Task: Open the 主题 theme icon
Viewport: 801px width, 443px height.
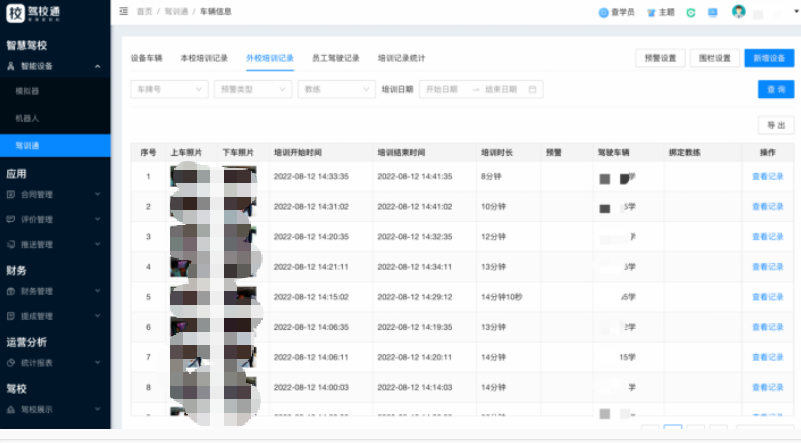Action: pyautogui.click(x=652, y=13)
